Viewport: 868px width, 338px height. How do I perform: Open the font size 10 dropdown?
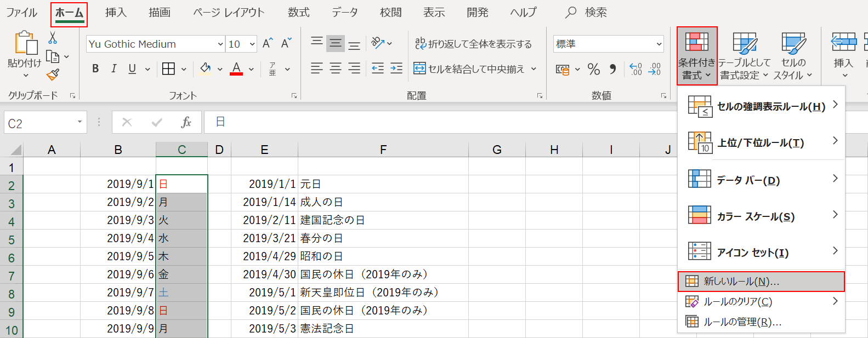tap(252, 44)
